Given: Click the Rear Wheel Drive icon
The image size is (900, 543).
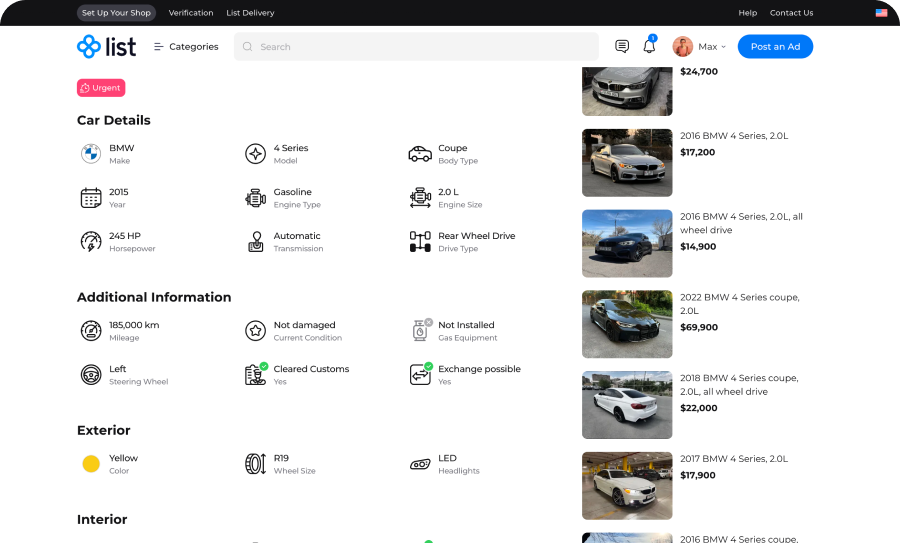Looking at the screenshot, I should (420, 242).
